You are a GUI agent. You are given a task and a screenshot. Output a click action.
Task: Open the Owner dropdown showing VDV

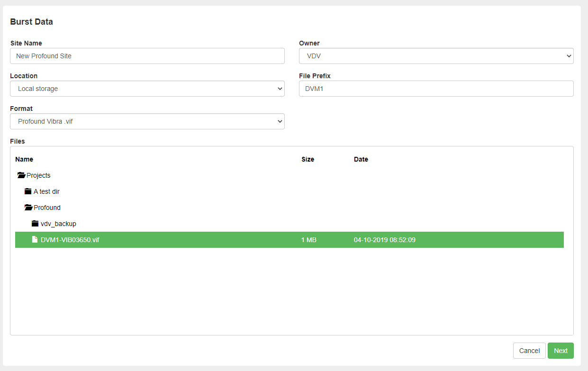click(436, 56)
